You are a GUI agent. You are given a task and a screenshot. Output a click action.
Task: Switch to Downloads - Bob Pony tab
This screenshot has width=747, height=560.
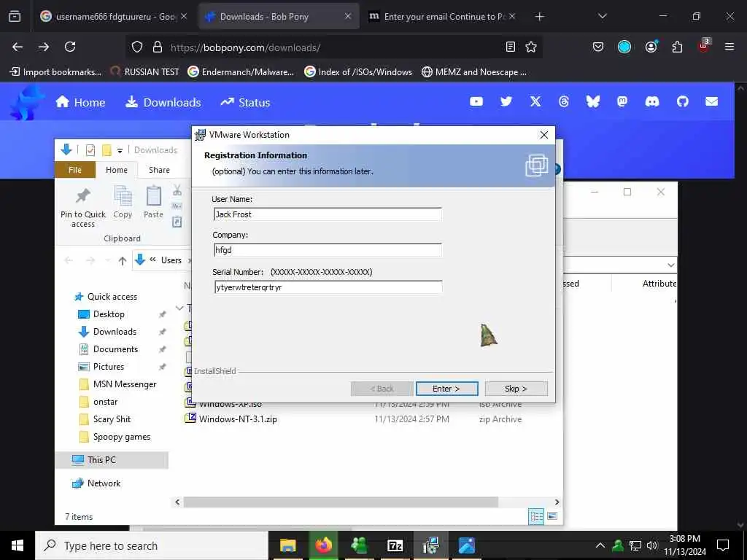[279, 16]
